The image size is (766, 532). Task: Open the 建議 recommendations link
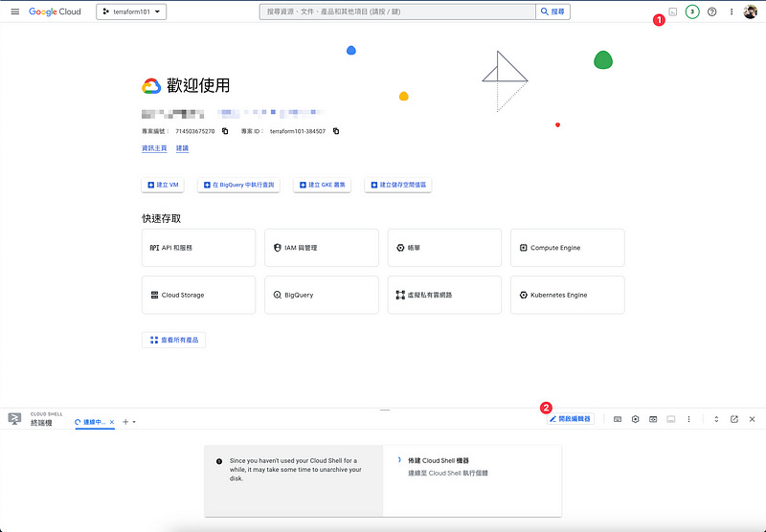[182, 148]
